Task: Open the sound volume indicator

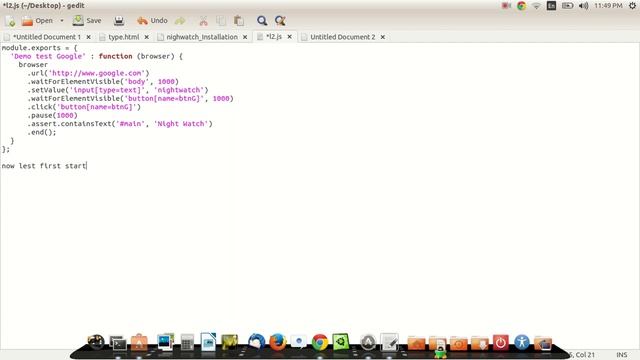Action: pos(584,6)
